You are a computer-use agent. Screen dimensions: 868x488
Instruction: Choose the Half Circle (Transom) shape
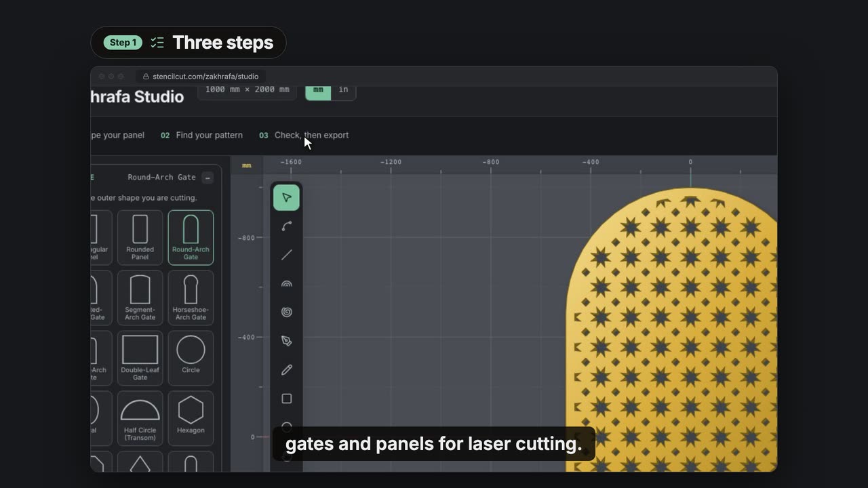click(x=140, y=418)
